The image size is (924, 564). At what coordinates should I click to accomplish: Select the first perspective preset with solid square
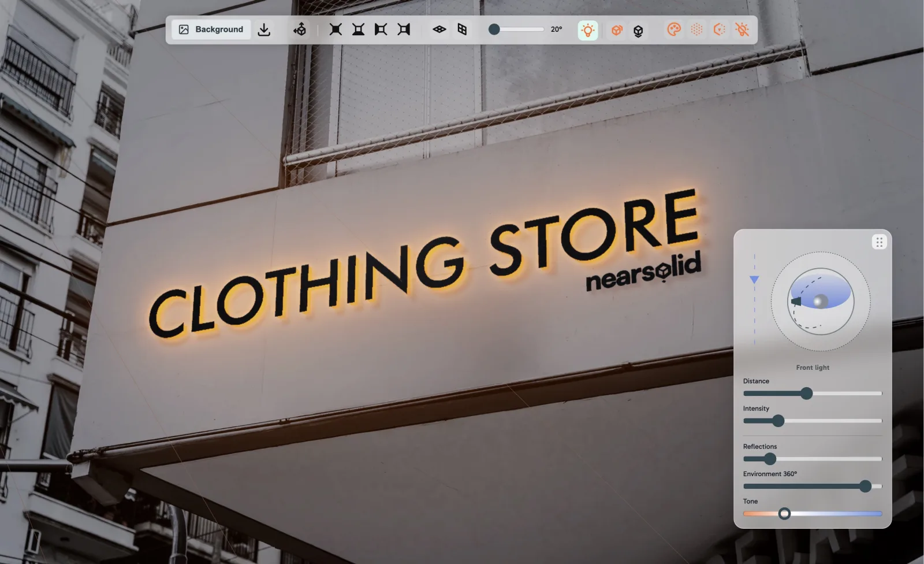coord(336,29)
